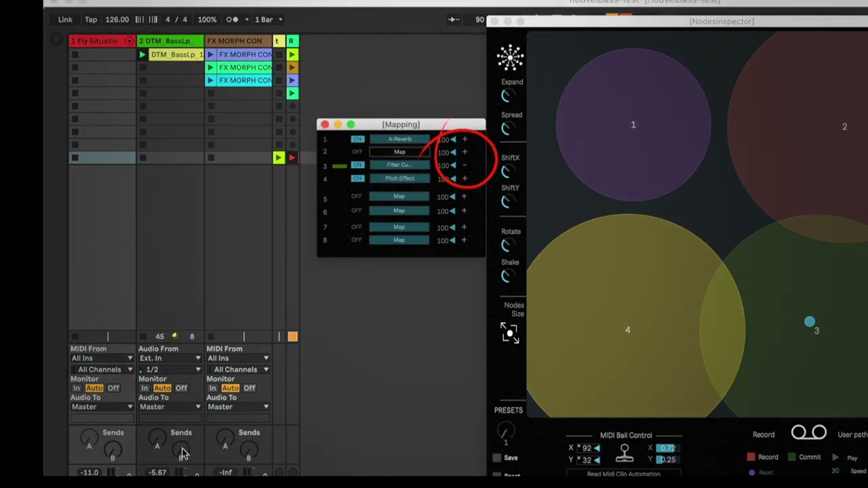Click the metronome circles icon in the top bar

click(x=232, y=20)
